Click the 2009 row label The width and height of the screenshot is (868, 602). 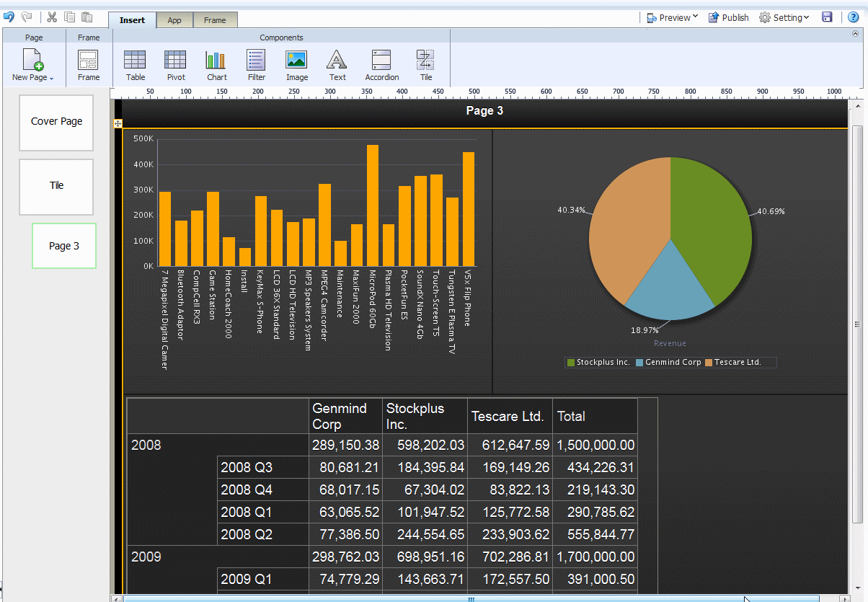tap(146, 557)
